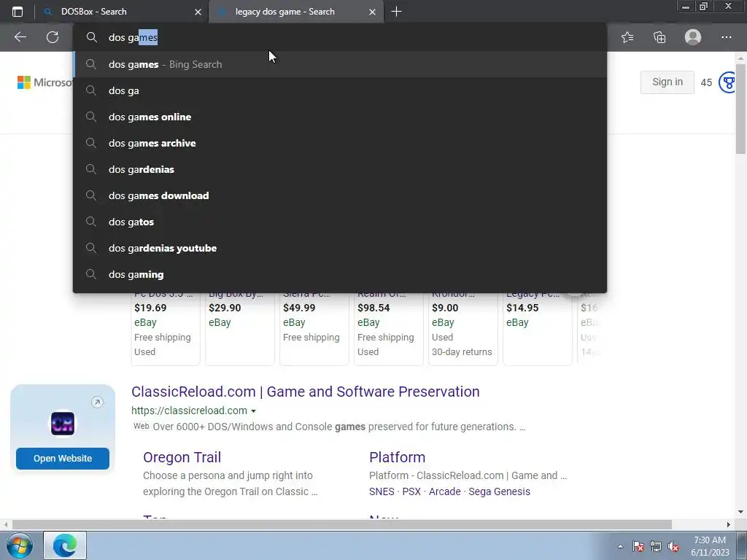Select the 'dos gaming' suggestion
747x560 pixels.
coord(340,274)
